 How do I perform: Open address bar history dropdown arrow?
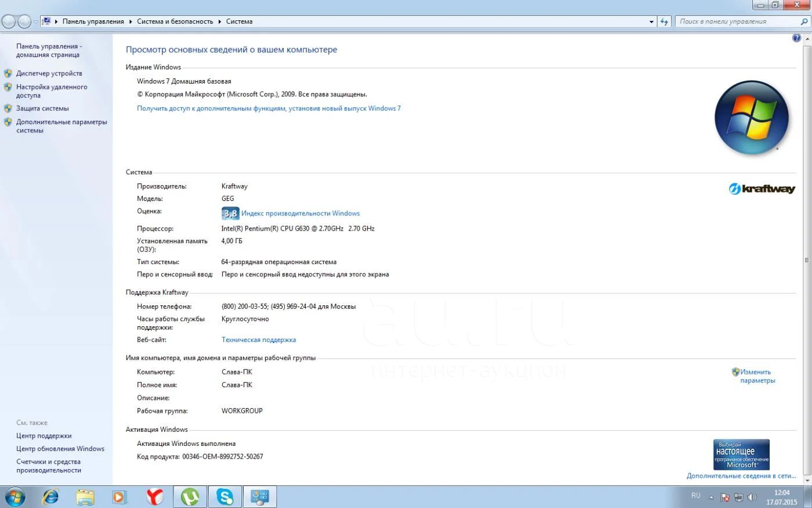pos(651,21)
